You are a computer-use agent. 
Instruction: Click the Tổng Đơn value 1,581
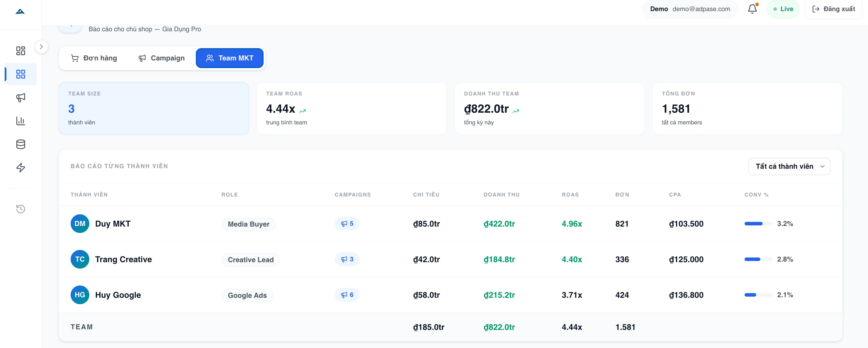coord(676,109)
